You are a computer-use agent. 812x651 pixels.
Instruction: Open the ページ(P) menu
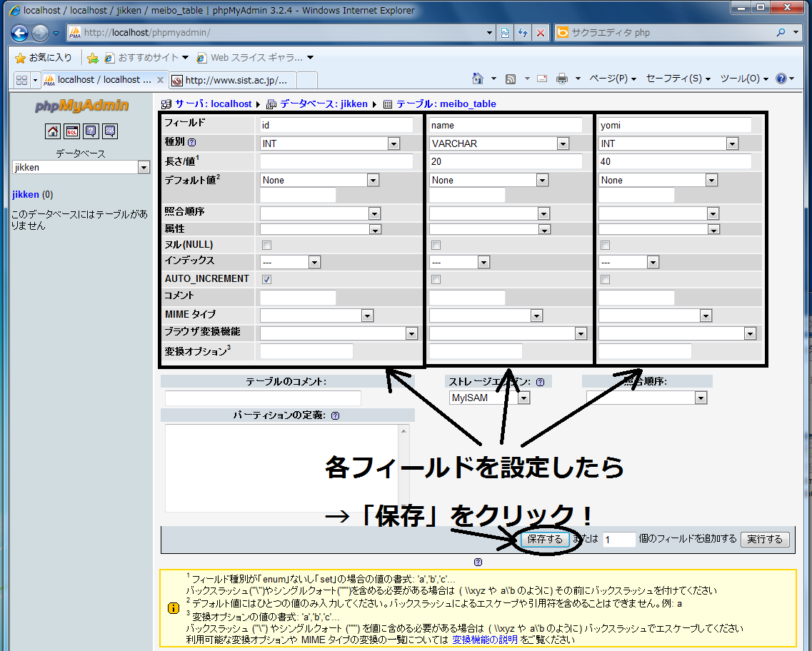613,79
